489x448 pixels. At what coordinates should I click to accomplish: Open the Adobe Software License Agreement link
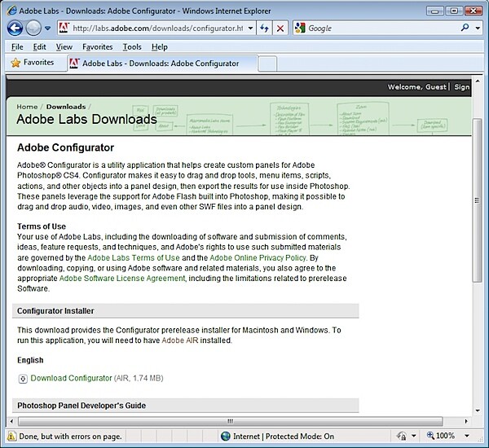point(122,279)
